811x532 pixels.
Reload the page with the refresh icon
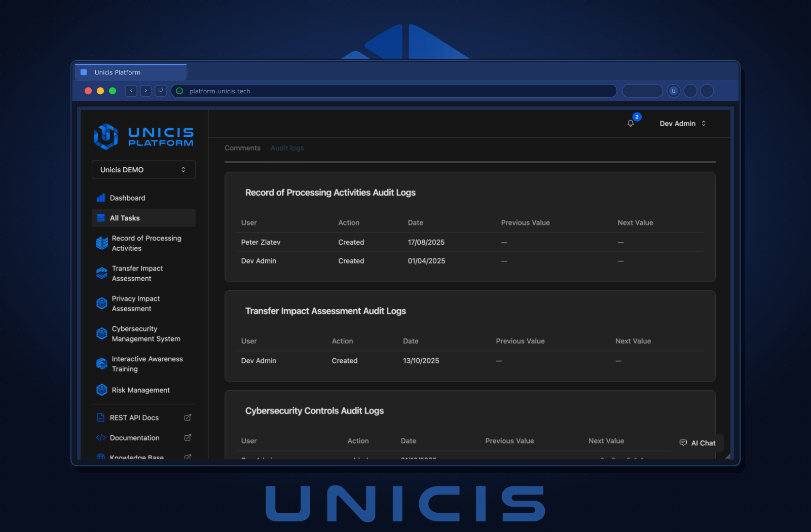(161, 91)
